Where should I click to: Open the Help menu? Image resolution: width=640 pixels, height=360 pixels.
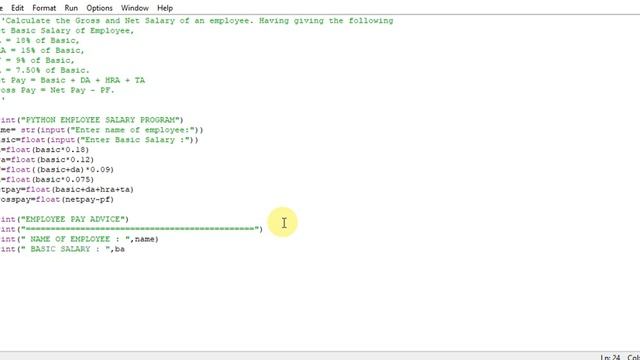click(x=165, y=8)
